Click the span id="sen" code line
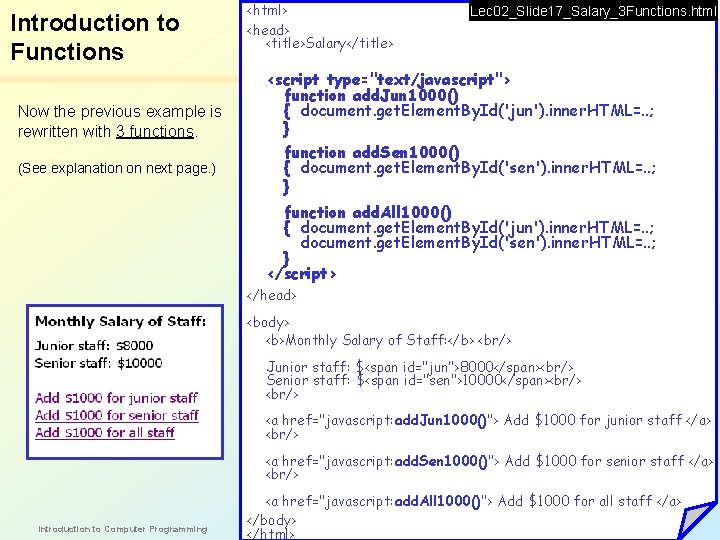 tap(423, 380)
